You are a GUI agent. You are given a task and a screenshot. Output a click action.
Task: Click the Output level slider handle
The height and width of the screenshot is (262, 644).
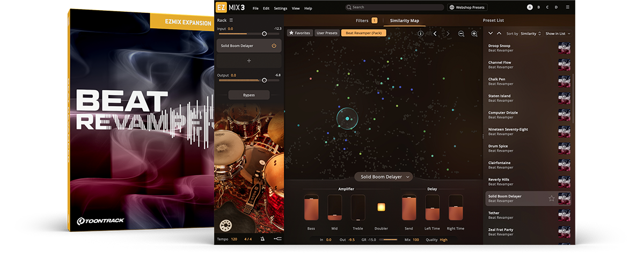tap(264, 80)
